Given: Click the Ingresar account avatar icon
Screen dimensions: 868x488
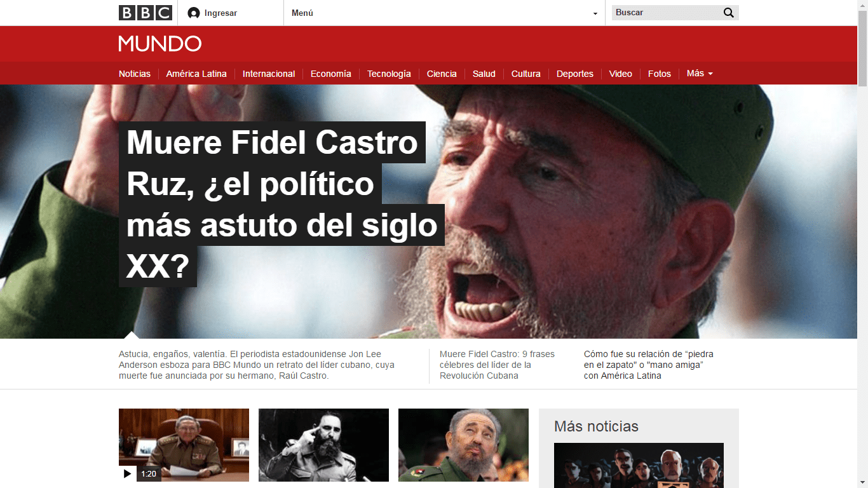Looking at the screenshot, I should point(194,12).
